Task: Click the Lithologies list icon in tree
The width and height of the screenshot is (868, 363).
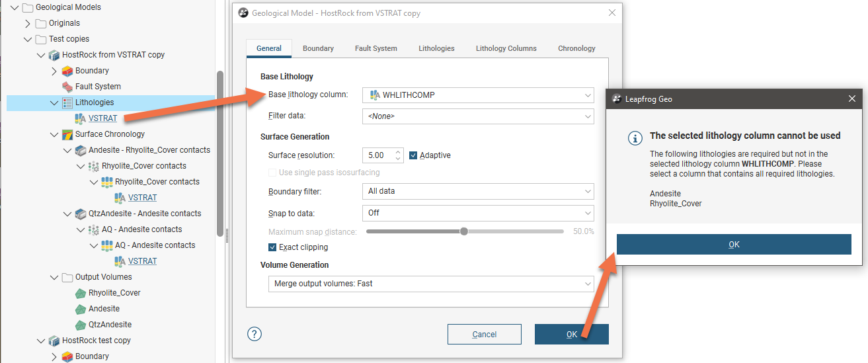Action: pyautogui.click(x=67, y=102)
